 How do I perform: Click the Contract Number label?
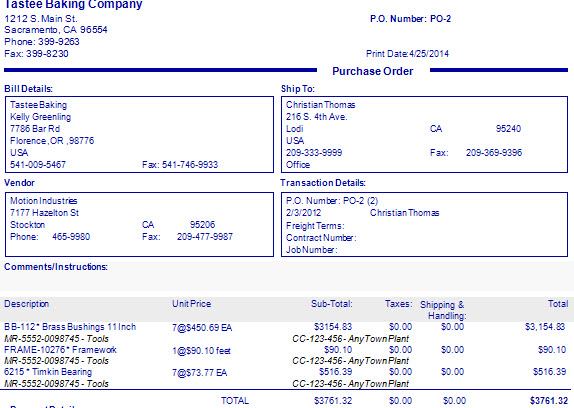pos(321,238)
